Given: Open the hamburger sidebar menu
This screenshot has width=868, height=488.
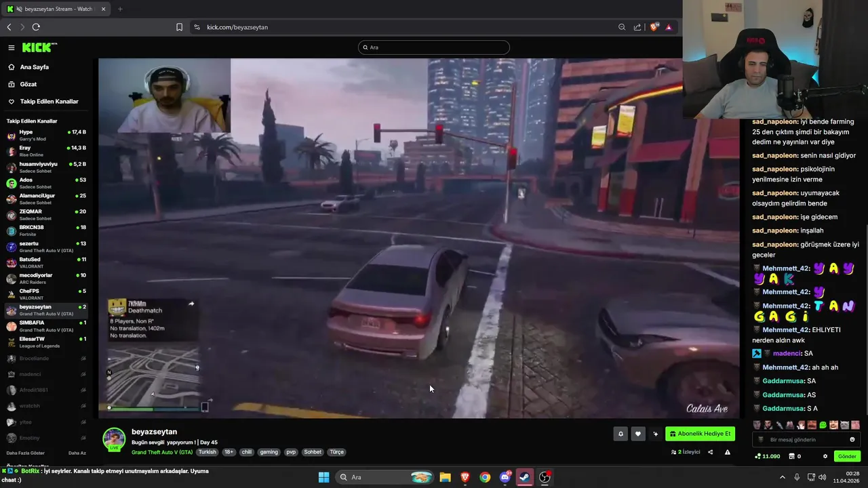Looking at the screenshot, I should point(12,47).
